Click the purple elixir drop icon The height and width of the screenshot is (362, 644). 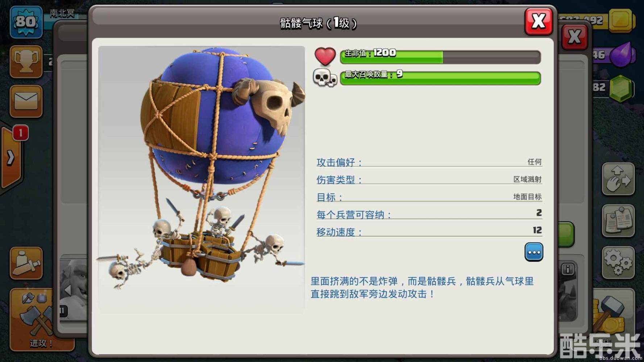click(x=622, y=54)
